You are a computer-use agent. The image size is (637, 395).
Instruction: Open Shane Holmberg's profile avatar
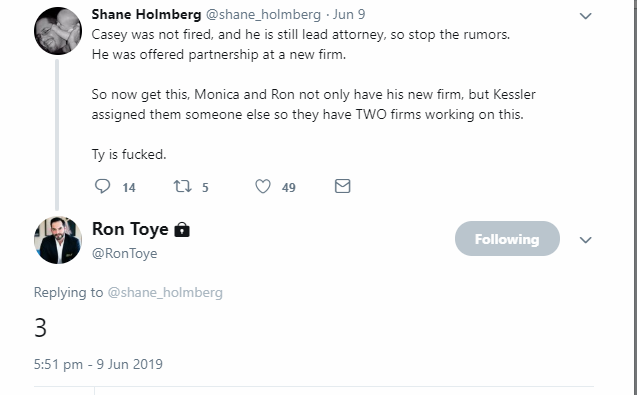58,31
